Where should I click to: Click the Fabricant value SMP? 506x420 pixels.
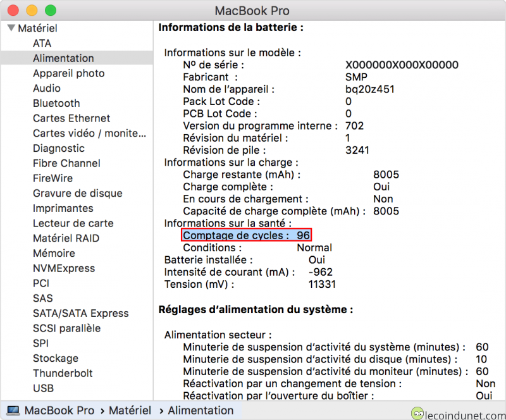click(356, 77)
